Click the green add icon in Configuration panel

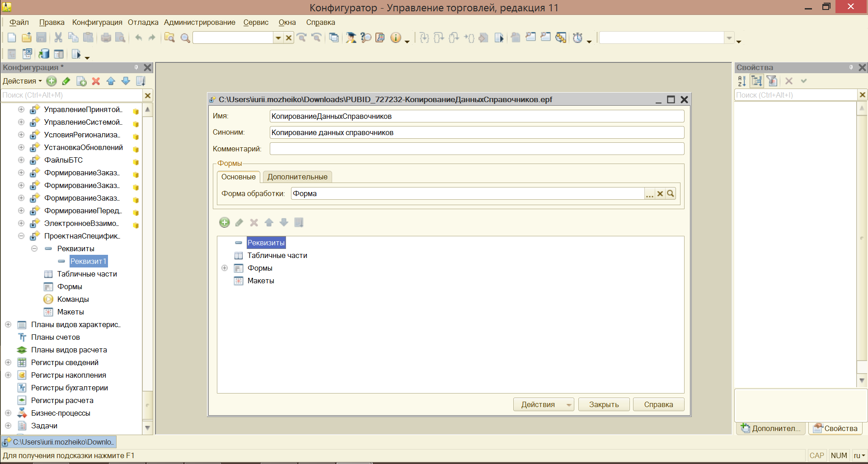coord(52,81)
